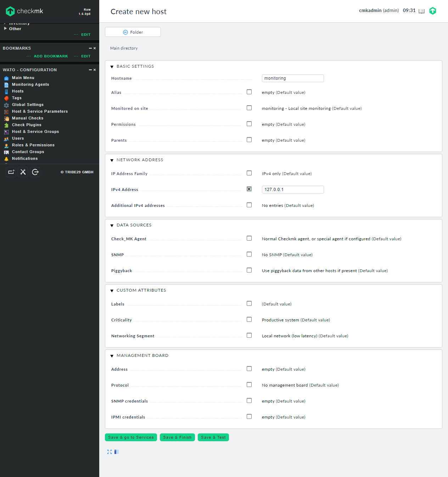Open the documentation book icon in header
The width and height of the screenshot is (448, 477).
coord(421,11)
